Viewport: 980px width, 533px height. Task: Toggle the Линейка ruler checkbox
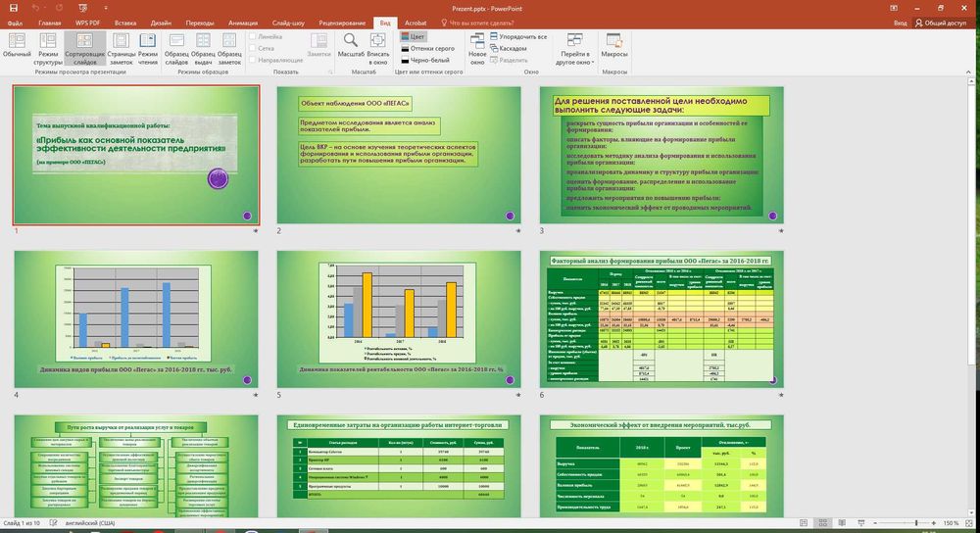(253, 37)
